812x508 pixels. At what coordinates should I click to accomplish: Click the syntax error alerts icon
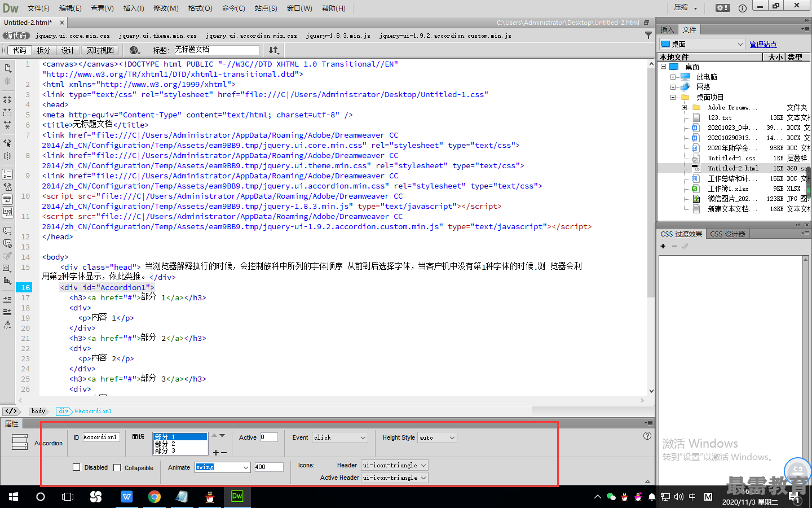[x=7, y=212]
